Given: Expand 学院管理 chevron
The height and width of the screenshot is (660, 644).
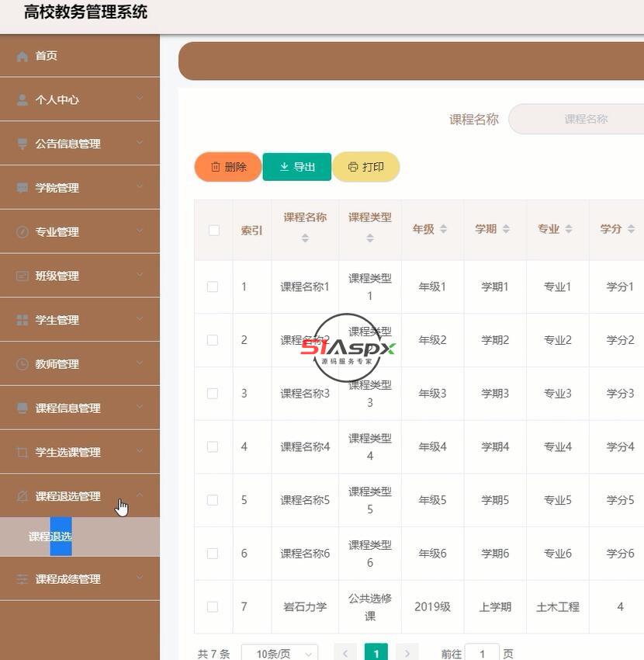Looking at the screenshot, I should point(140,186).
